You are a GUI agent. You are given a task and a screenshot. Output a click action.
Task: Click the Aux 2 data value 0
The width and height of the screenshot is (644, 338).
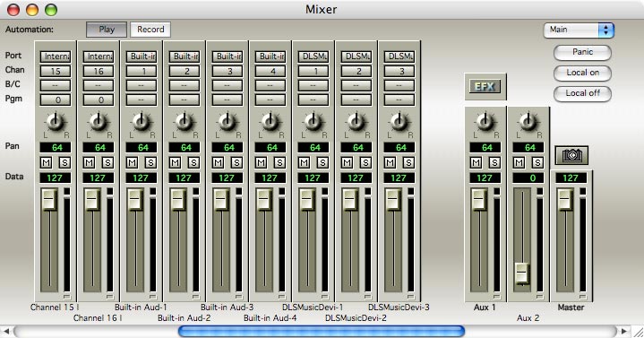pos(528,178)
